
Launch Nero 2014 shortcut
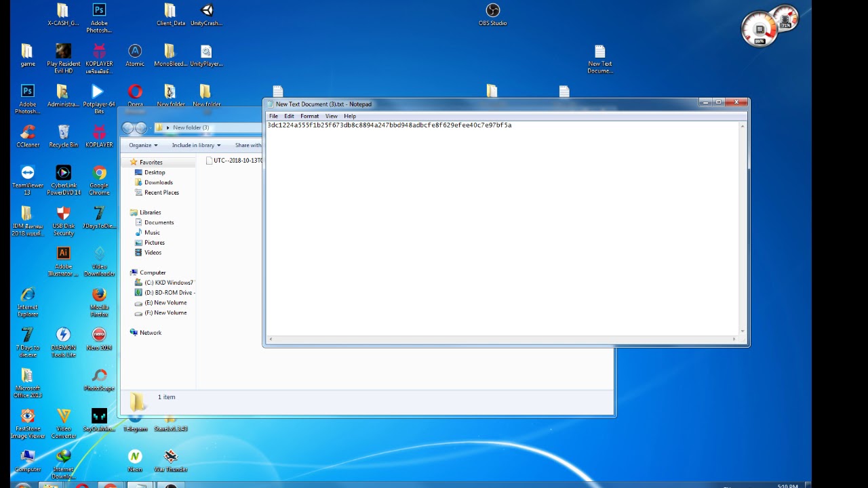99,340
